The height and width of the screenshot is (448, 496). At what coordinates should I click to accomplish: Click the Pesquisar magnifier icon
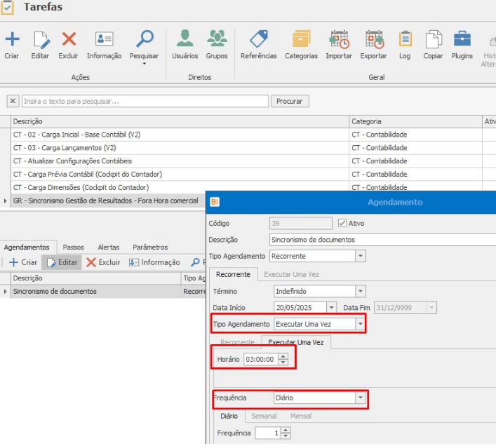145,39
